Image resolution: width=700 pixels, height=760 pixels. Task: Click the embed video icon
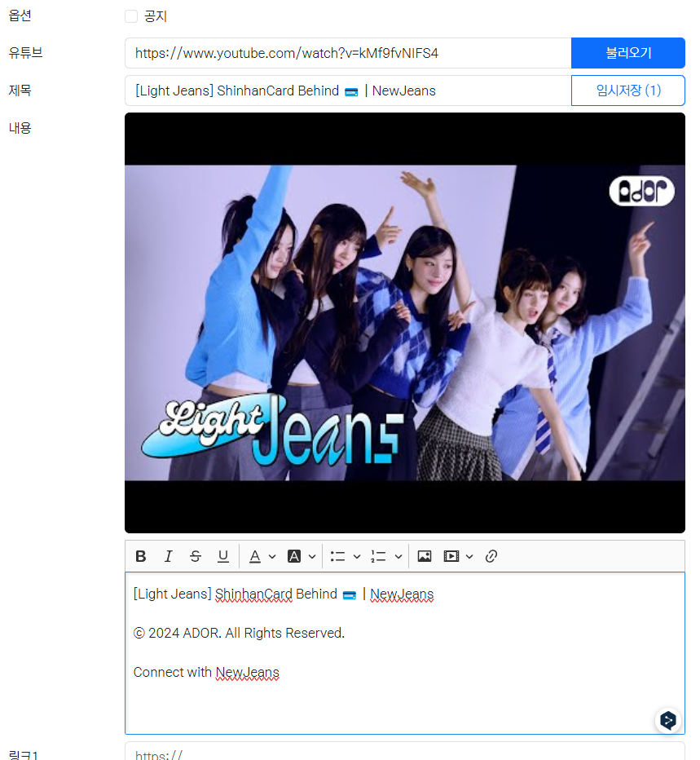(452, 556)
